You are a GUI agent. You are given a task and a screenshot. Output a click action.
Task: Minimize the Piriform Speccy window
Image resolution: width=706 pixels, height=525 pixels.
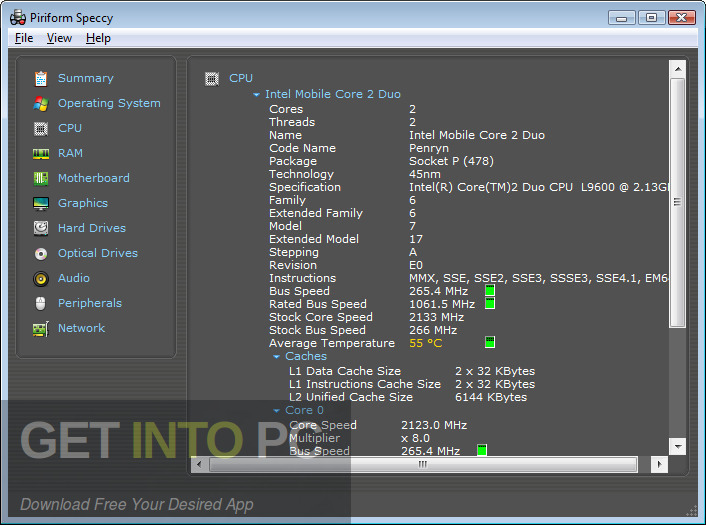(622, 18)
